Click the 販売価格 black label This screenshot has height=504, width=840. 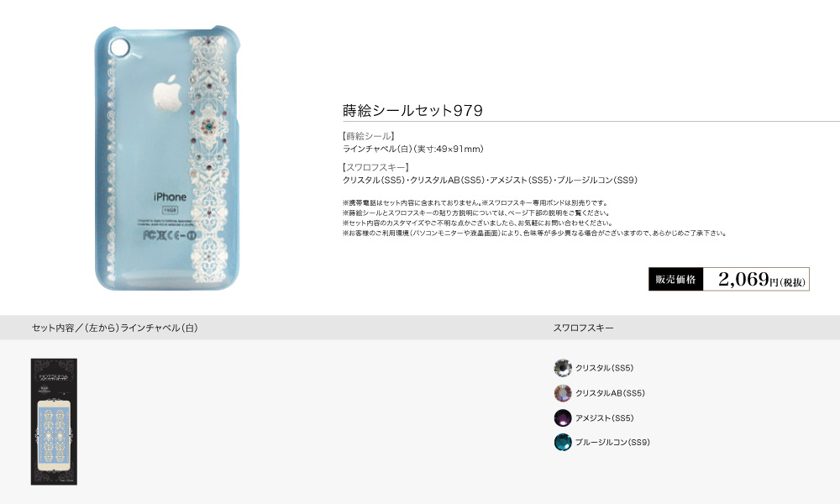pyautogui.click(x=675, y=279)
